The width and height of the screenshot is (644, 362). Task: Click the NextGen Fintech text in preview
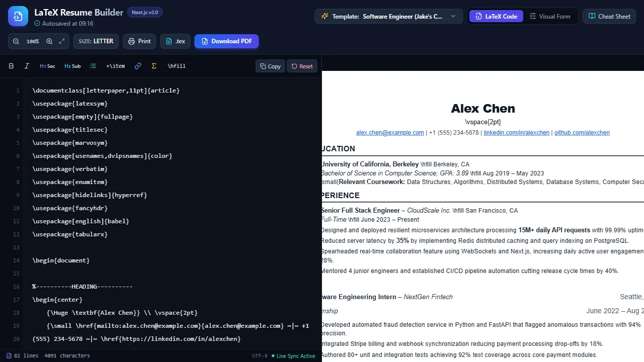[x=428, y=297]
